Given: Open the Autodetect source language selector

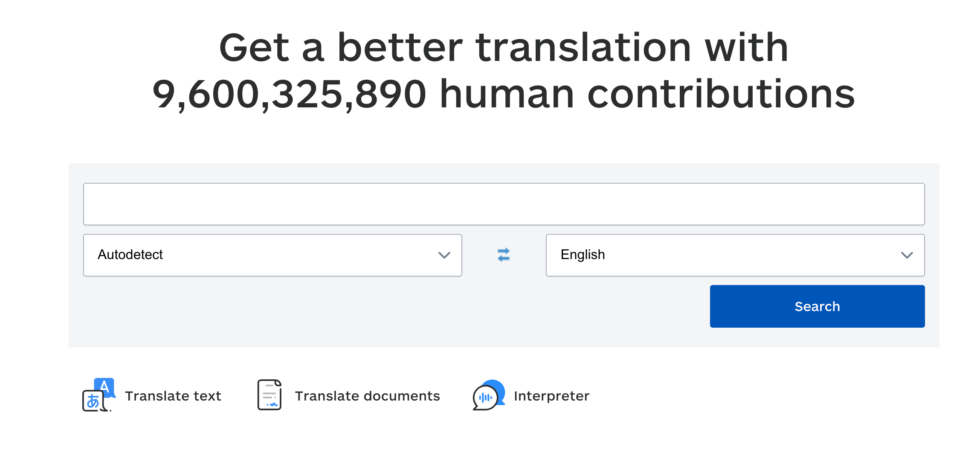Looking at the screenshot, I should tap(272, 255).
